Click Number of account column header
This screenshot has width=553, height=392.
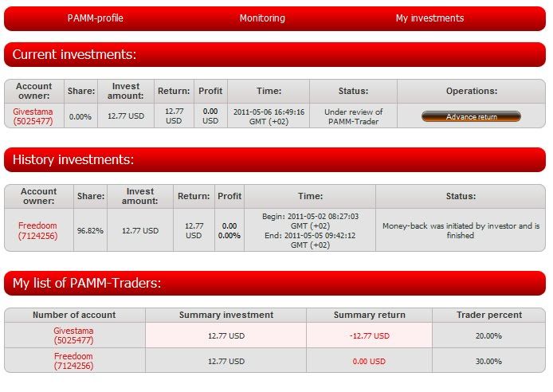(x=74, y=315)
